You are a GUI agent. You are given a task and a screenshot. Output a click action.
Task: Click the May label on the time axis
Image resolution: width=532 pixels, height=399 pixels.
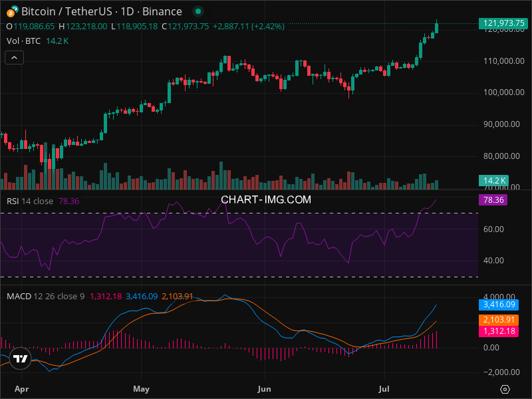[141, 389]
